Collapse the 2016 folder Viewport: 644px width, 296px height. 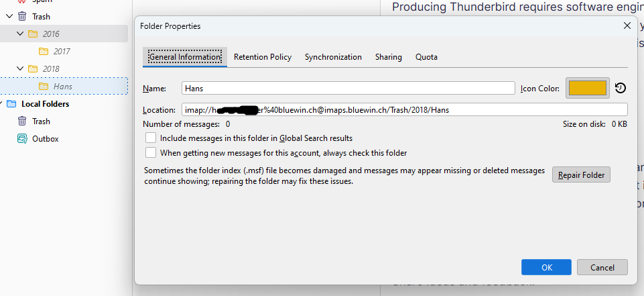pyautogui.click(x=21, y=34)
